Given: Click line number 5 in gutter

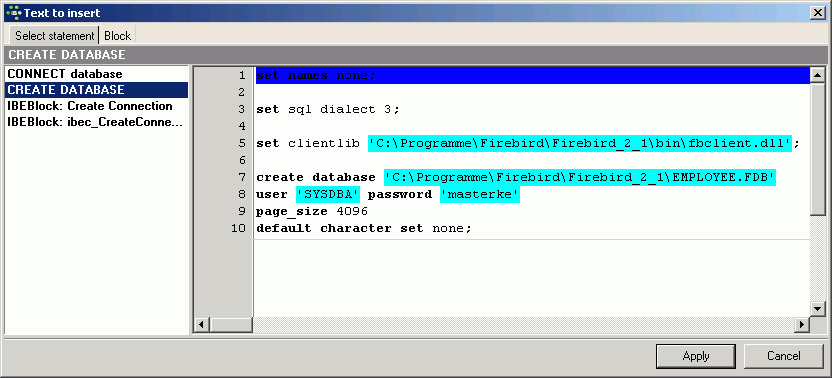Looking at the screenshot, I should coord(242,143).
